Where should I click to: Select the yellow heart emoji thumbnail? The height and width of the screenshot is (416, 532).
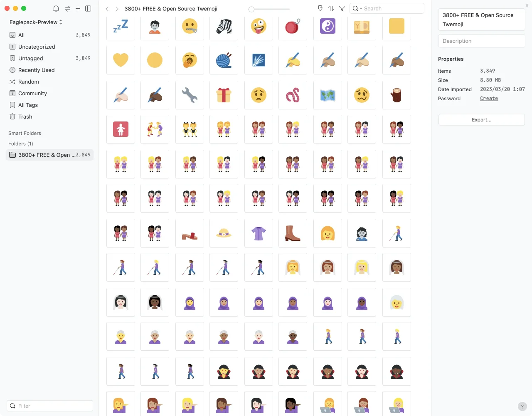click(x=121, y=60)
